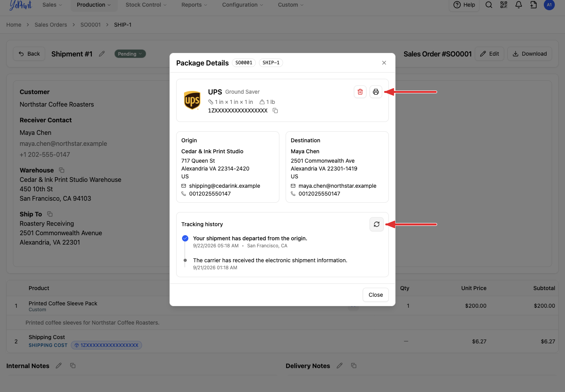Delete the UPS package with trash icon
This screenshot has width=565, height=392.
[x=360, y=92]
